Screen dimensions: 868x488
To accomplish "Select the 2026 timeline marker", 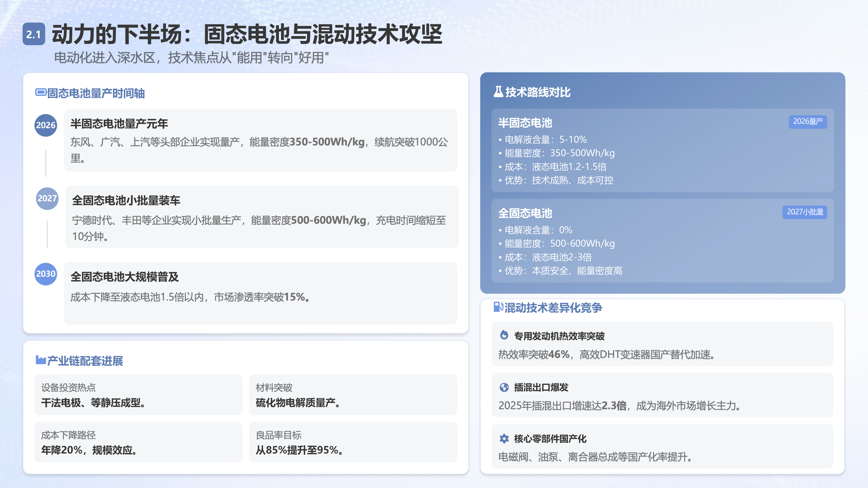I will 46,125.
